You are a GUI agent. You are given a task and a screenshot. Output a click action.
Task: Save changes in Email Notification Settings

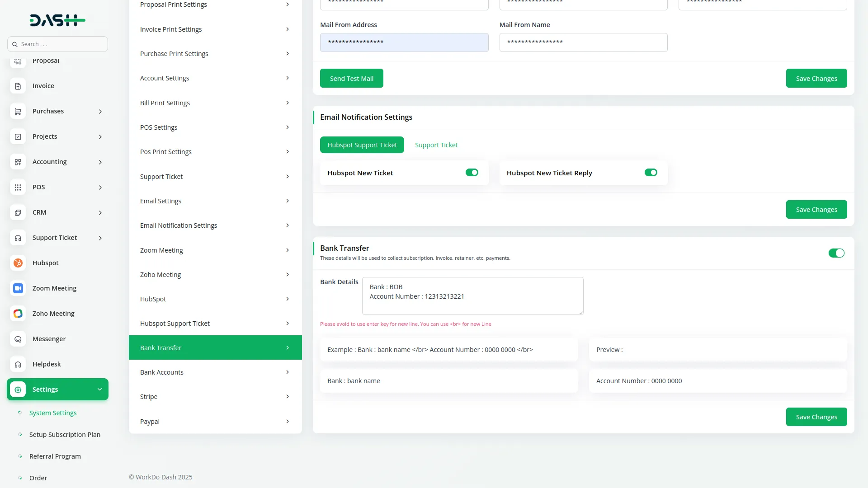(x=816, y=209)
